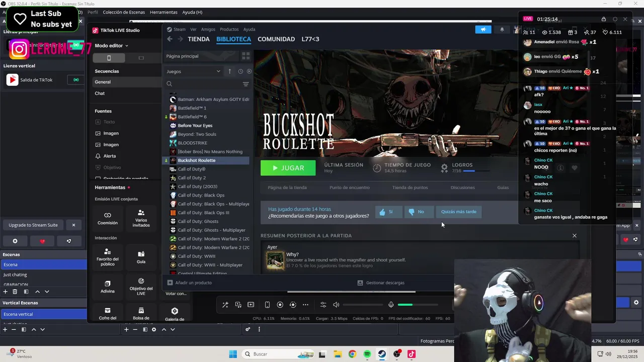
Task: Click the Steam library search field
Action: [x=206, y=84]
